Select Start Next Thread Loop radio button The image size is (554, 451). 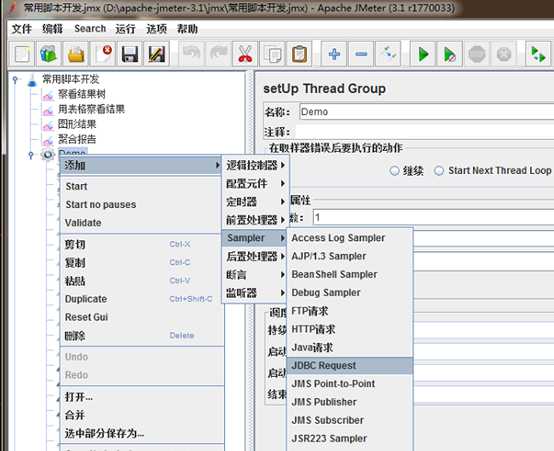439,171
